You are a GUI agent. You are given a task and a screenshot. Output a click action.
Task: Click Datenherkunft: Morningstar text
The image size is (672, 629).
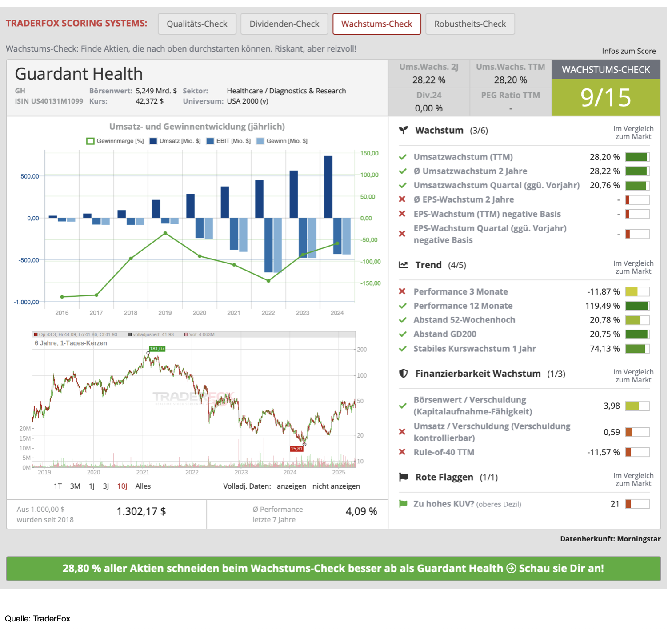(x=610, y=539)
